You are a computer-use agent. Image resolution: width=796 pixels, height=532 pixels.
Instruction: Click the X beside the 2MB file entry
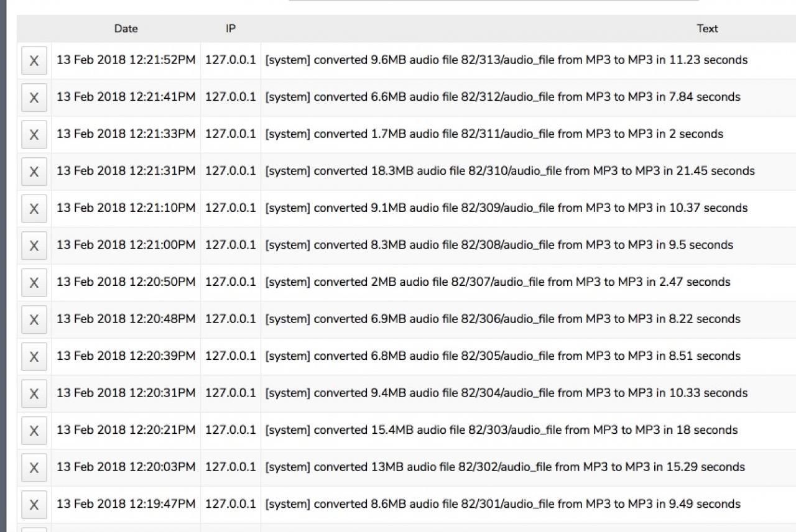tap(34, 283)
